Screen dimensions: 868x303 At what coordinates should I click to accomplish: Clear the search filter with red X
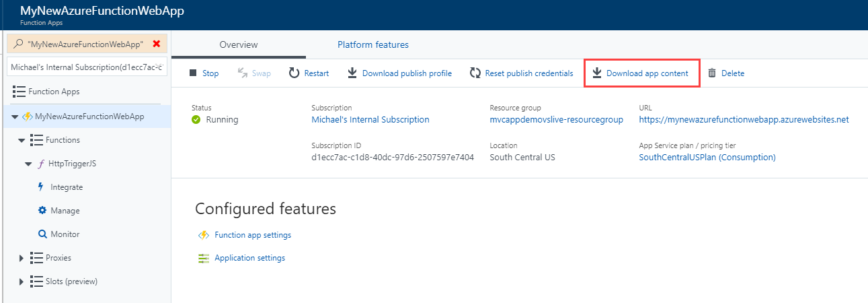[x=157, y=44]
